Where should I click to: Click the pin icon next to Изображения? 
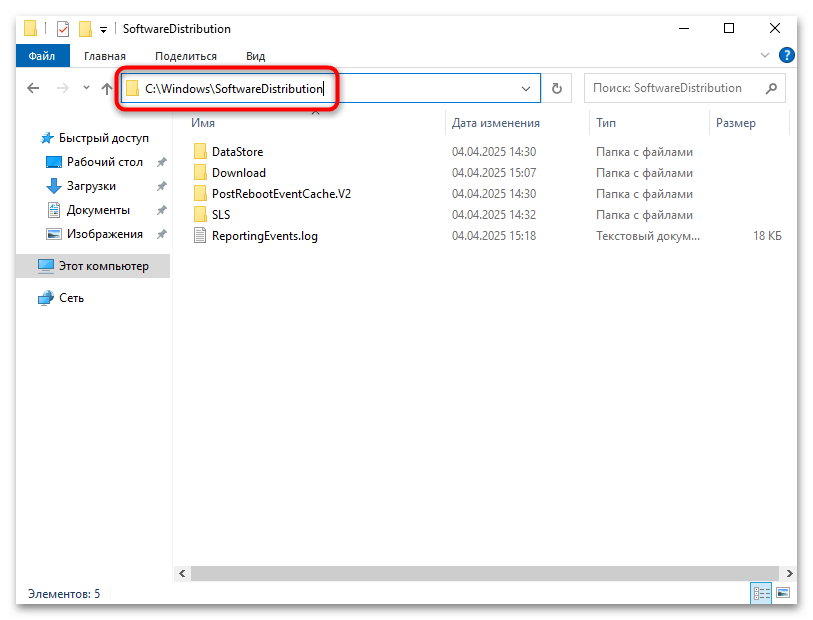click(162, 234)
